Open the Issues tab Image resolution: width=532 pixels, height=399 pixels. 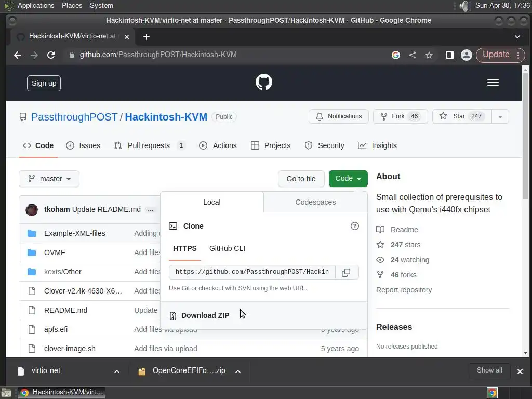click(x=83, y=145)
